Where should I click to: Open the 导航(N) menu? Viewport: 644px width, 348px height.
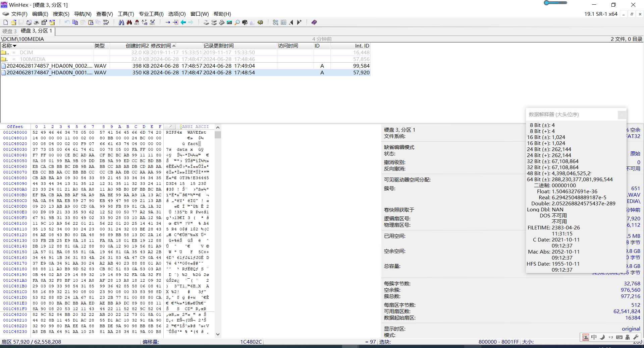coord(83,14)
